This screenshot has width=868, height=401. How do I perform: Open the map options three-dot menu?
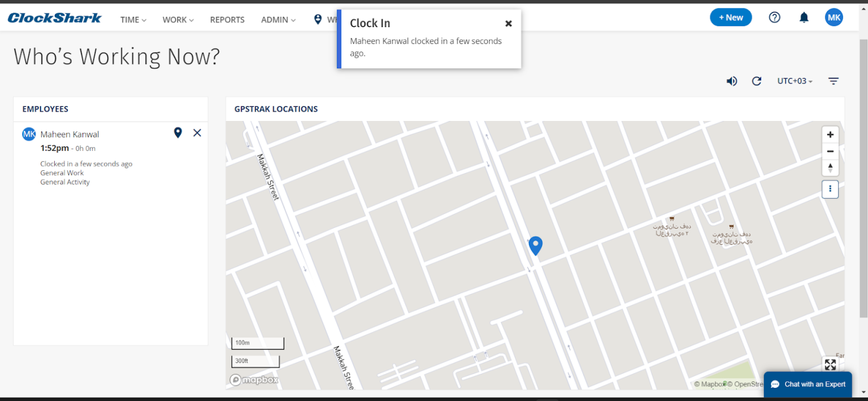(x=830, y=189)
